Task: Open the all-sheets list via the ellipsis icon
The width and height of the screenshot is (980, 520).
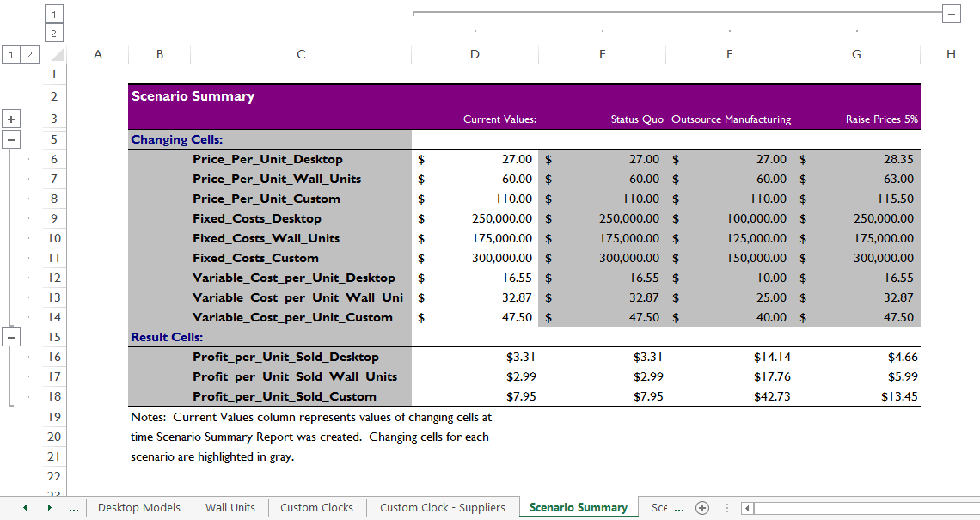Action: pos(74,508)
